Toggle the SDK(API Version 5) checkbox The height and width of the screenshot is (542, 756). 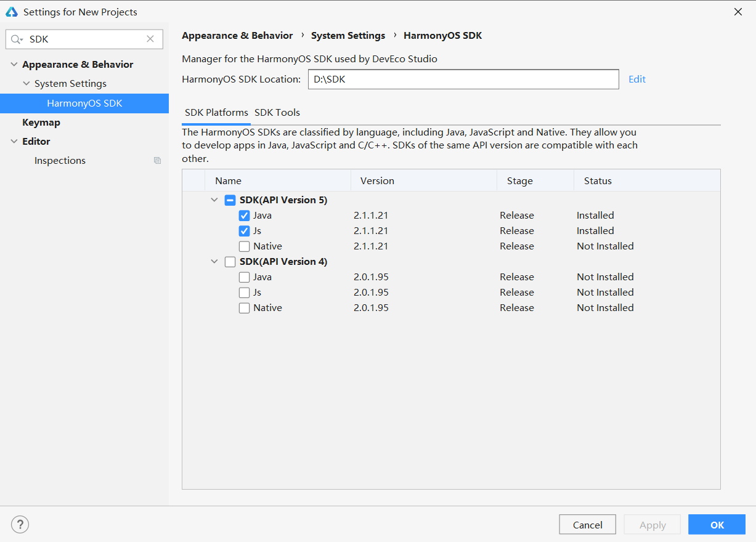230,200
